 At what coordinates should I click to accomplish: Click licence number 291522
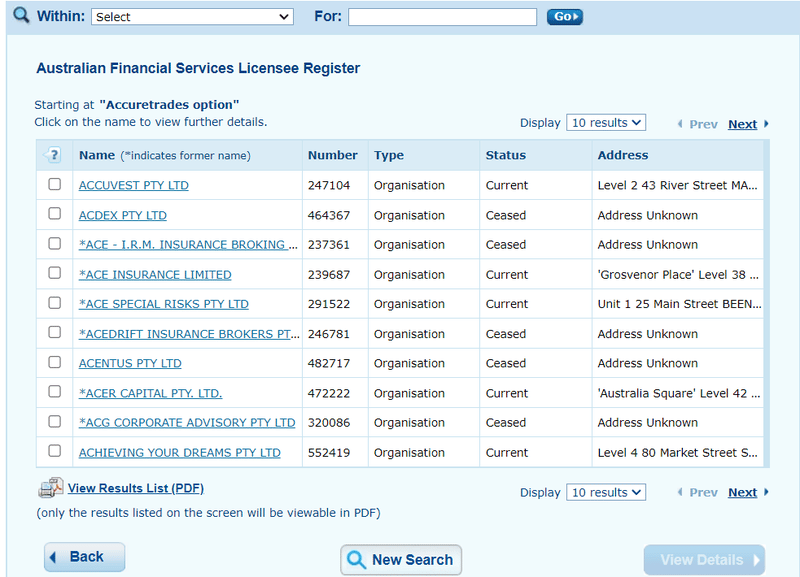pos(329,304)
